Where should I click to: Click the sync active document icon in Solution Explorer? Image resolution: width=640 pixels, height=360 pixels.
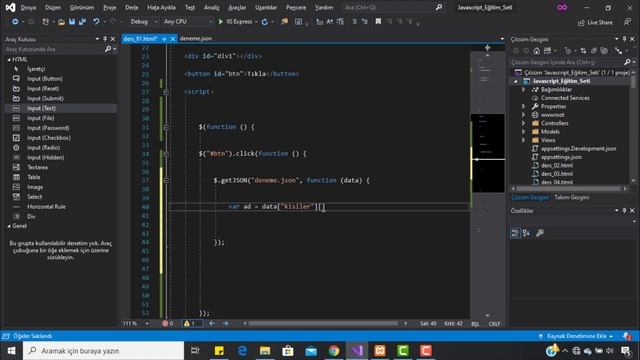(583, 51)
